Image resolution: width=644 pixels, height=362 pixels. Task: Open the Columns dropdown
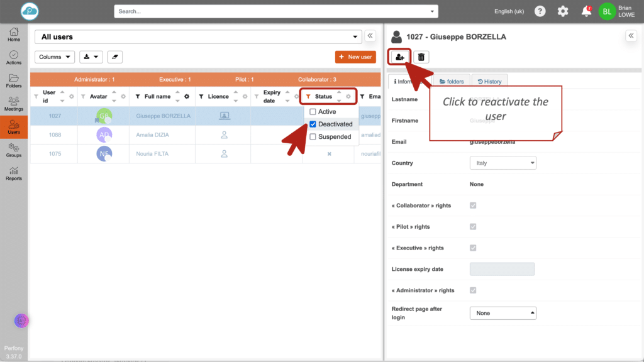click(x=55, y=57)
